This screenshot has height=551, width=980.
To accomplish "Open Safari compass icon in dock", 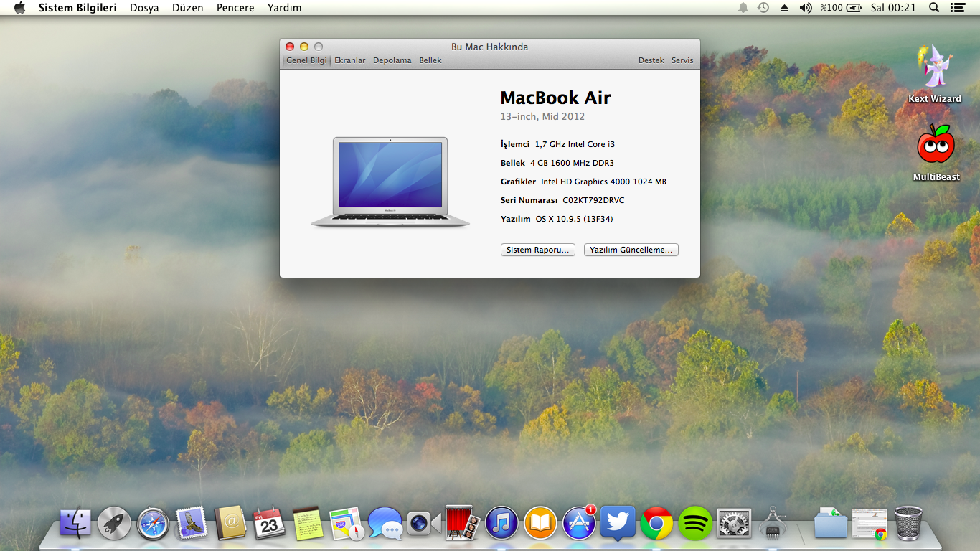I will click(153, 524).
